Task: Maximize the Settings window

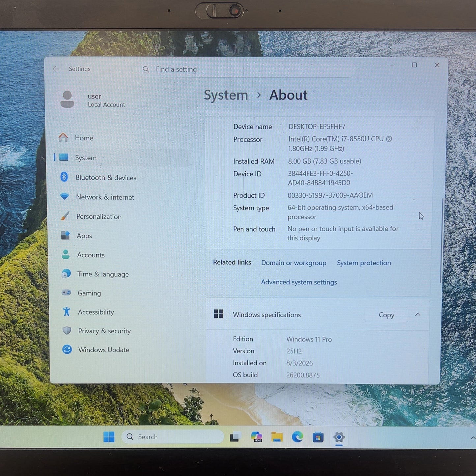Action: pos(414,65)
